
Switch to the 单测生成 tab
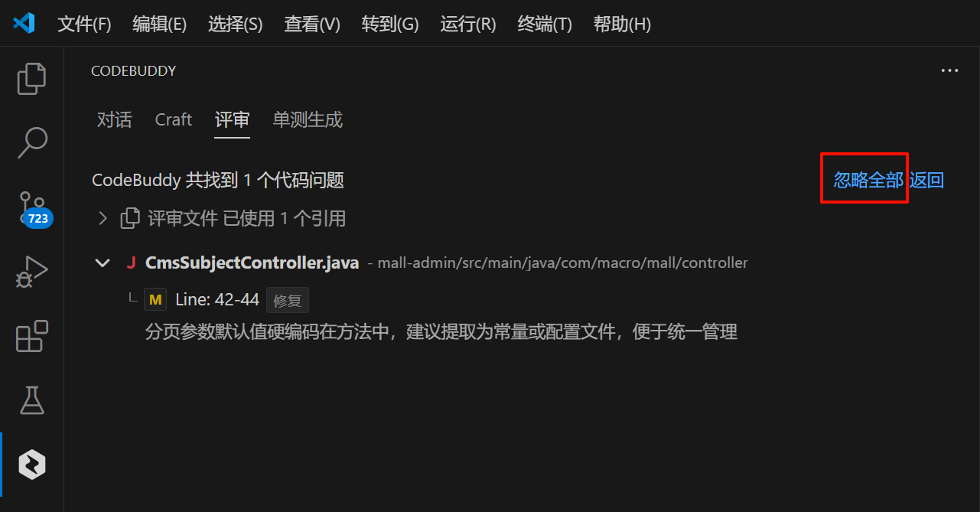308,120
